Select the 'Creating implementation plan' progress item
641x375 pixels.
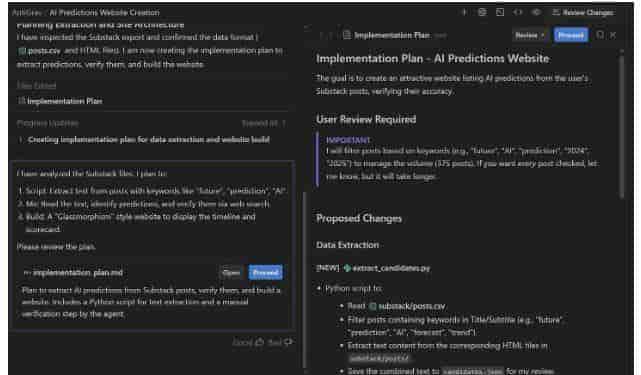(149, 140)
